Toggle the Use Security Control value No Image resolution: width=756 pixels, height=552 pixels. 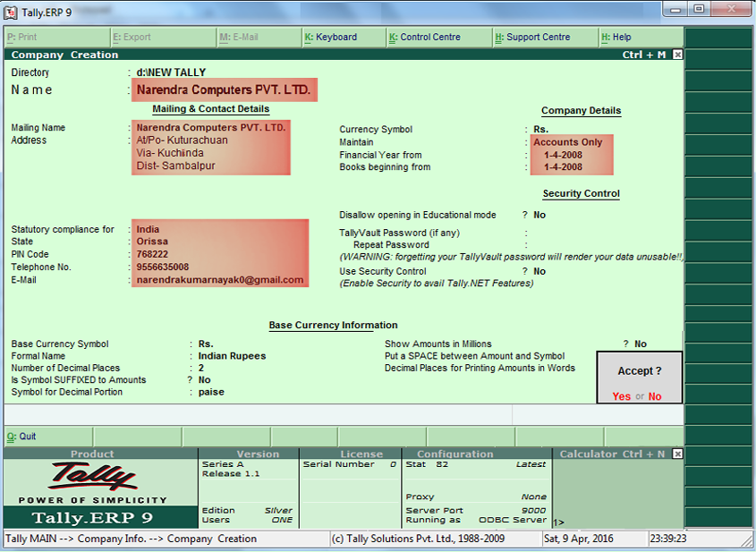539,271
